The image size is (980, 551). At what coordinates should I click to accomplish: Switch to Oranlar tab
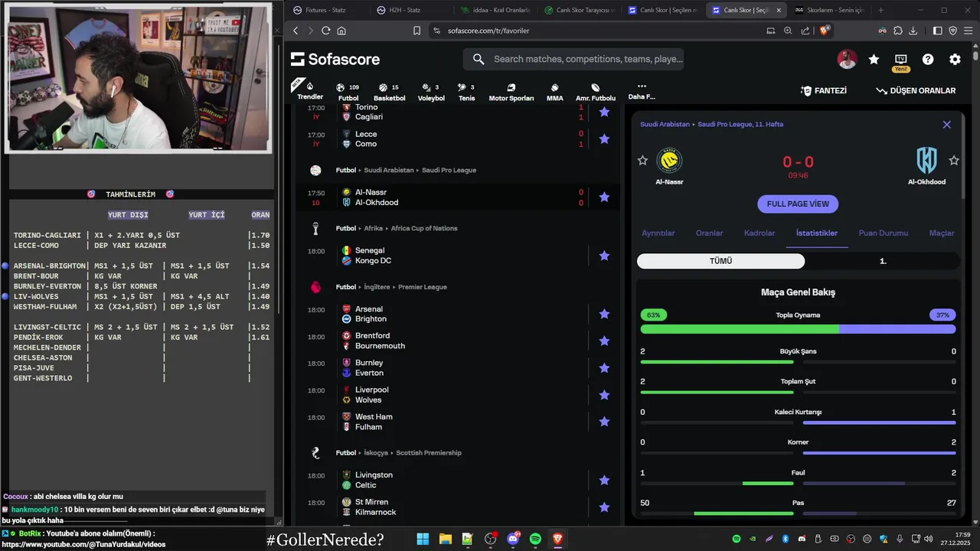tap(709, 233)
